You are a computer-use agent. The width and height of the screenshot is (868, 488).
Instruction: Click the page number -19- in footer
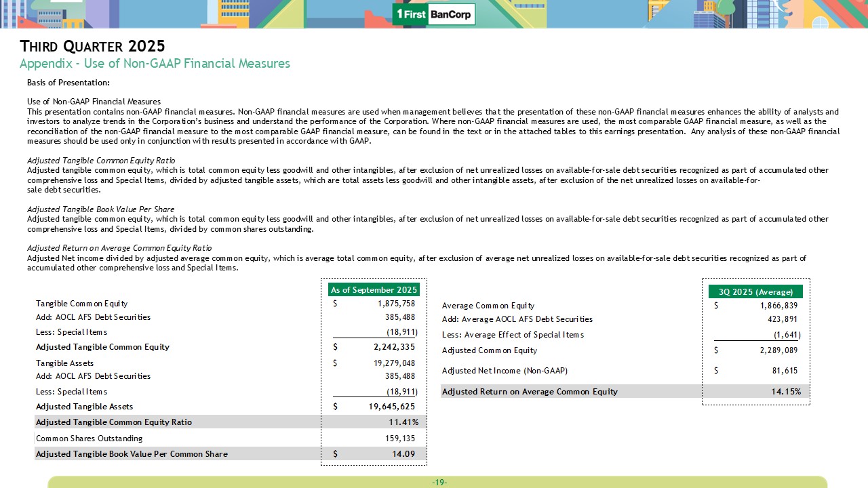[x=439, y=483]
